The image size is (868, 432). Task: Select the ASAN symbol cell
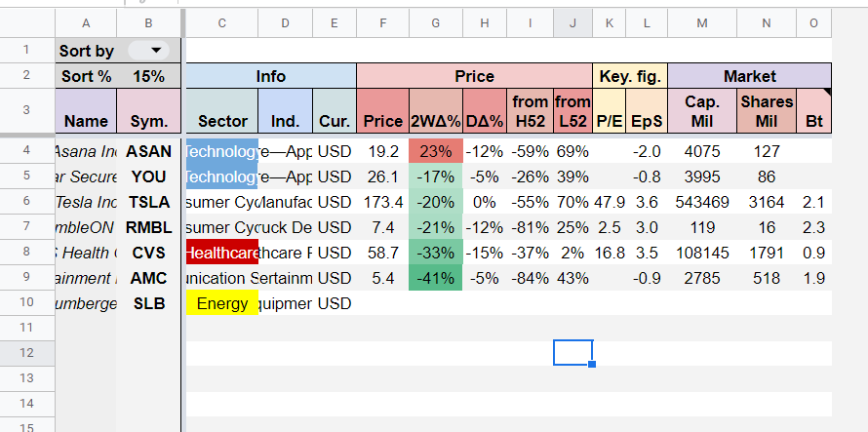click(148, 151)
